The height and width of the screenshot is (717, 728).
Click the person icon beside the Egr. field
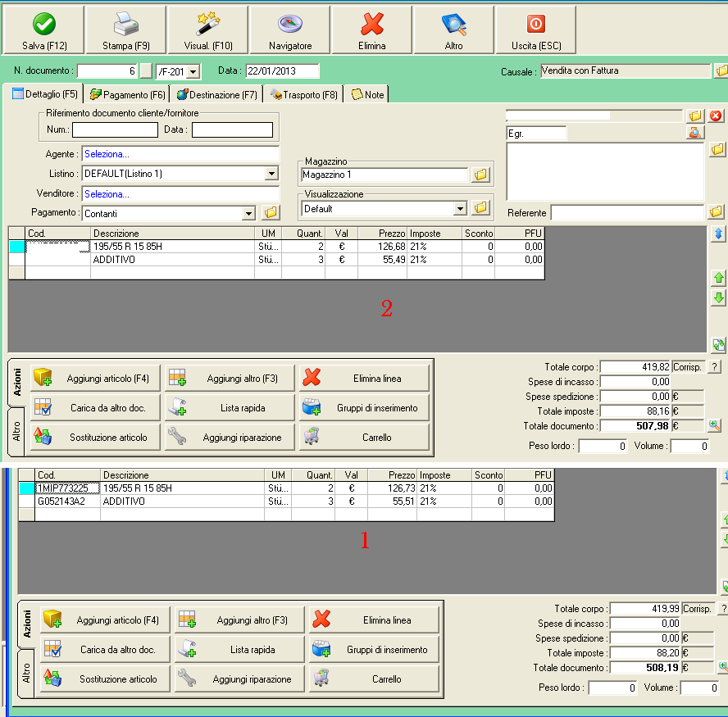coord(695,133)
